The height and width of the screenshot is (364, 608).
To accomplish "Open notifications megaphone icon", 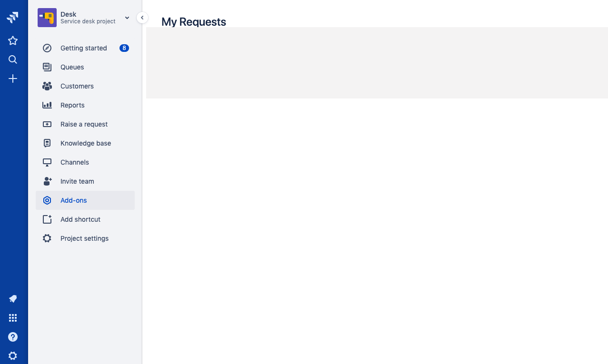I will point(13,299).
